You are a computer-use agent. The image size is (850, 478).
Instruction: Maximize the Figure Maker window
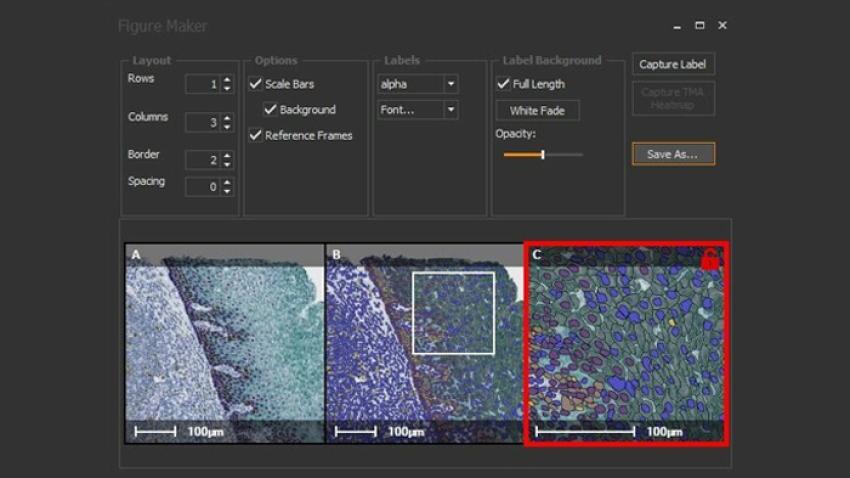(x=699, y=26)
